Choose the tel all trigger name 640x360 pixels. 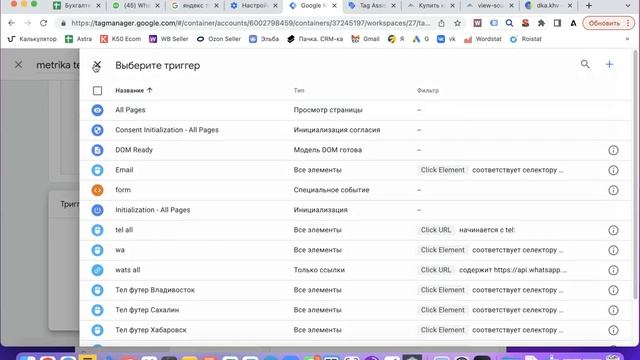124,230
